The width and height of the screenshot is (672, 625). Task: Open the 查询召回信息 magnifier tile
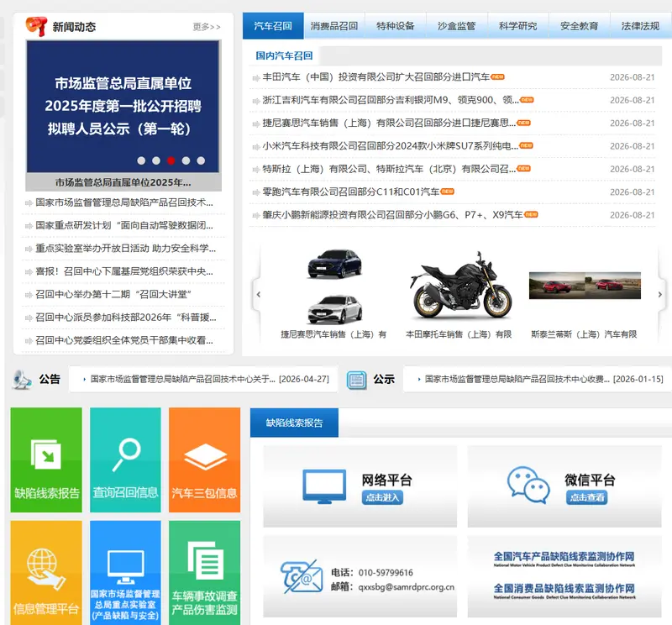125,460
